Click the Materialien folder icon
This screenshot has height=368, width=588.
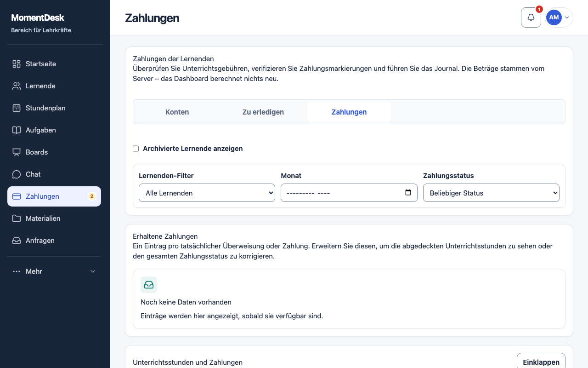click(x=17, y=218)
